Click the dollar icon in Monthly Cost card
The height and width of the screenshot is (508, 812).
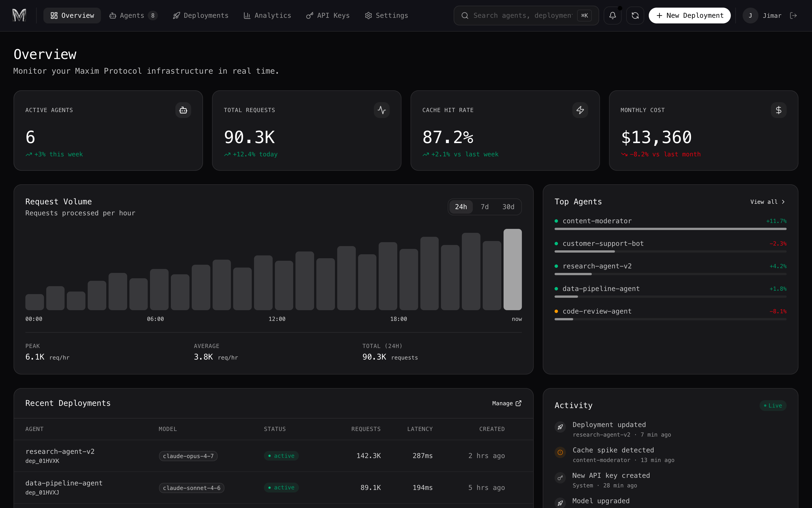pyautogui.click(x=778, y=110)
